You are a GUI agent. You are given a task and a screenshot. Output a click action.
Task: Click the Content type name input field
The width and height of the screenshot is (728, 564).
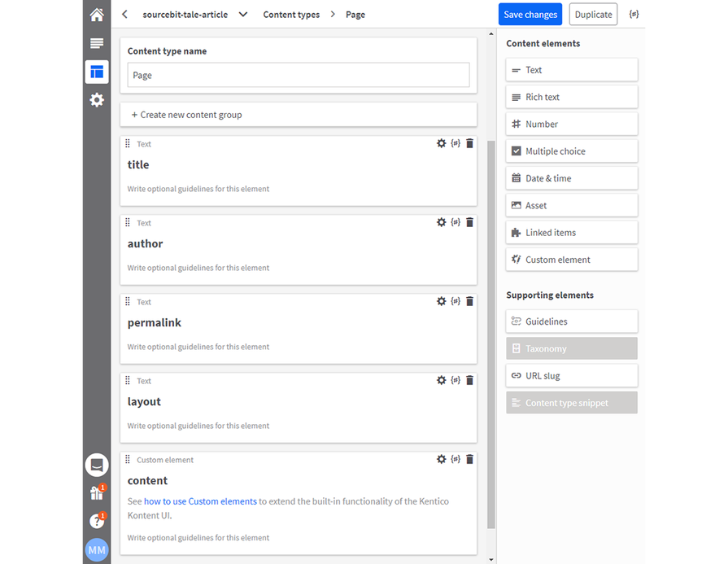coord(299,75)
